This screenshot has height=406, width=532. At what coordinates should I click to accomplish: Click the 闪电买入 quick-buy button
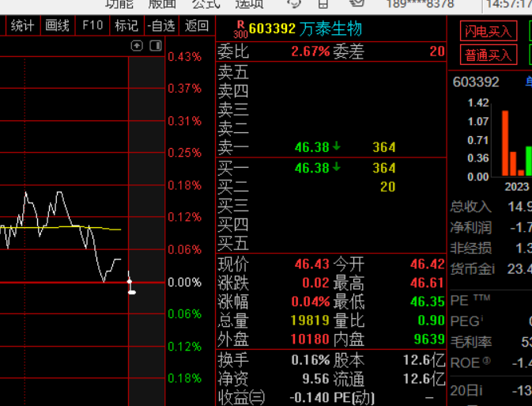(x=489, y=31)
